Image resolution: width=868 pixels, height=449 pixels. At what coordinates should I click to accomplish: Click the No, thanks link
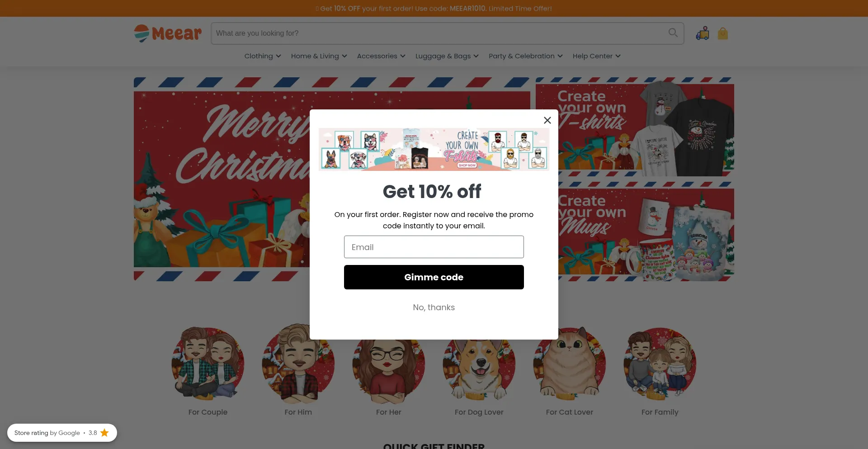pyautogui.click(x=434, y=307)
